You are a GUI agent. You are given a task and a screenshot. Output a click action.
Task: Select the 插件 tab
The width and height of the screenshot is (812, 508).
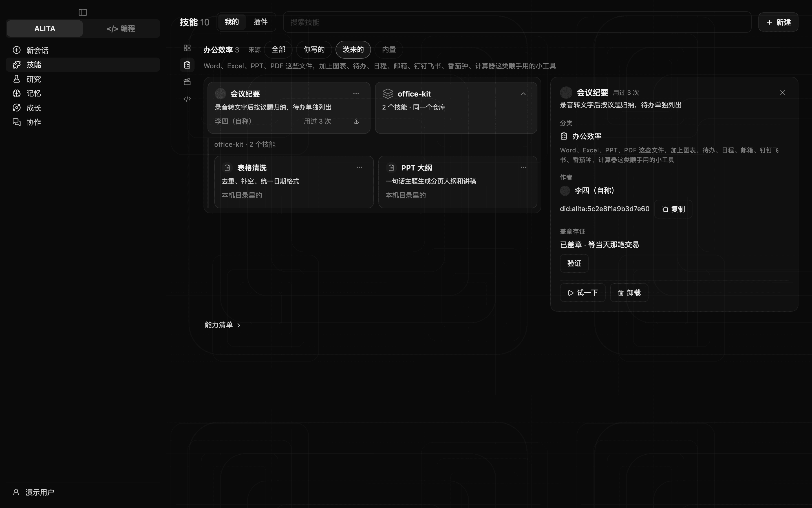[x=261, y=22]
